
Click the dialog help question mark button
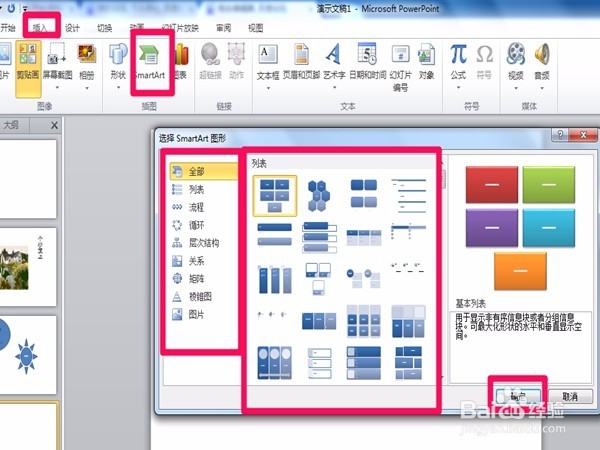(560, 135)
